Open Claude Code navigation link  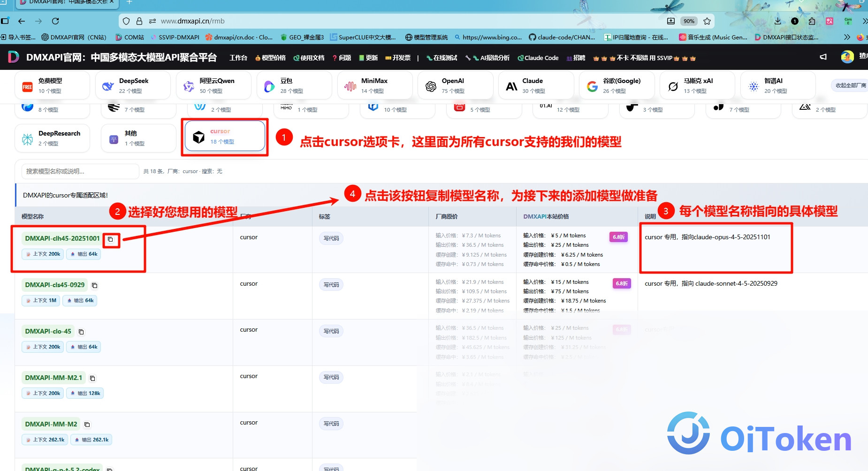(538, 58)
